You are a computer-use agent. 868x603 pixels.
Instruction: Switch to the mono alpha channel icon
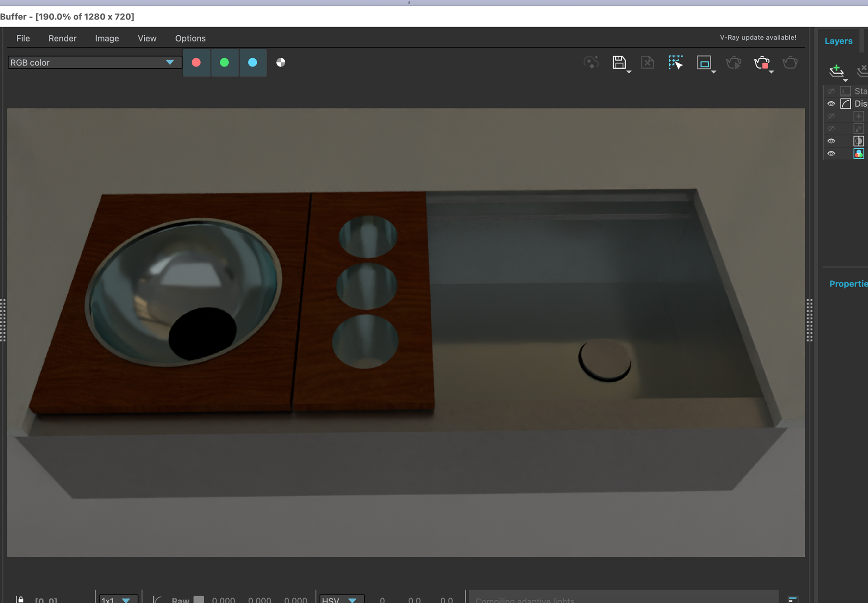click(x=281, y=62)
